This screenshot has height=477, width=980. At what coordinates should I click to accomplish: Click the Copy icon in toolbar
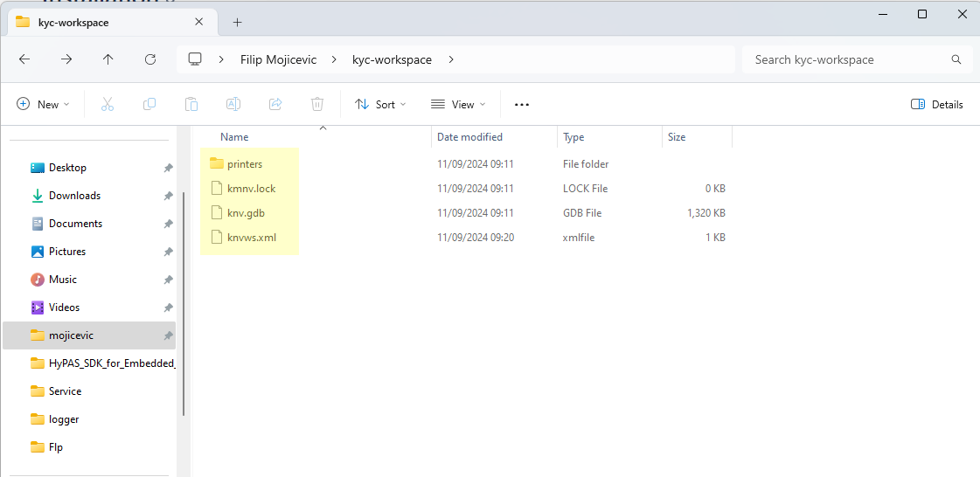(149, 104)
